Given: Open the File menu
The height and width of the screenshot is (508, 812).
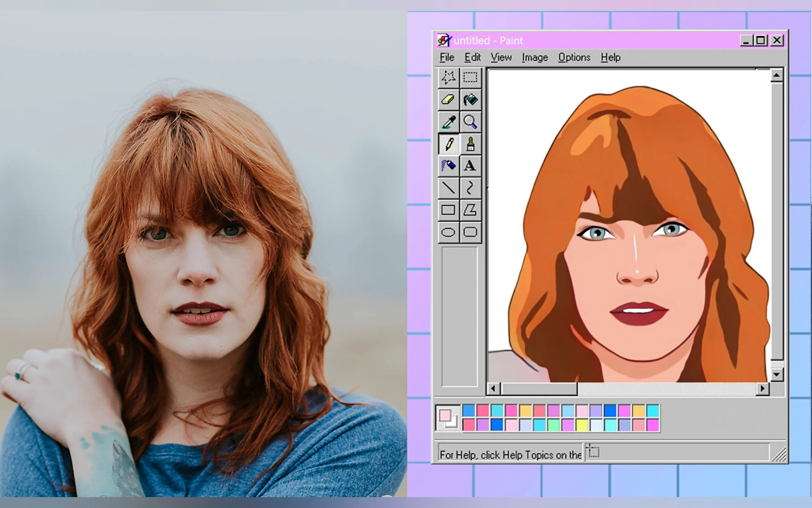Looking at the screenshot, I should coord(447,58).
